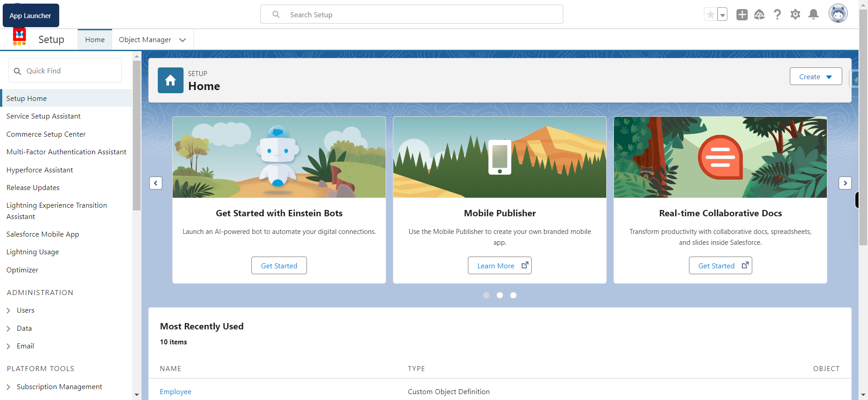The height and width of the screenshot is (400, 868).
Task: Click the Setup Home house icon
Action: click(x=170, y=81)
